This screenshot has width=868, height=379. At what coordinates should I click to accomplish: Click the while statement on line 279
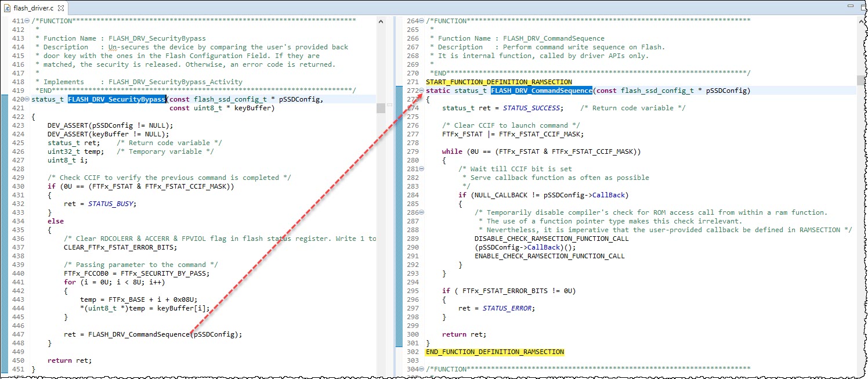[x=541, y=151]
